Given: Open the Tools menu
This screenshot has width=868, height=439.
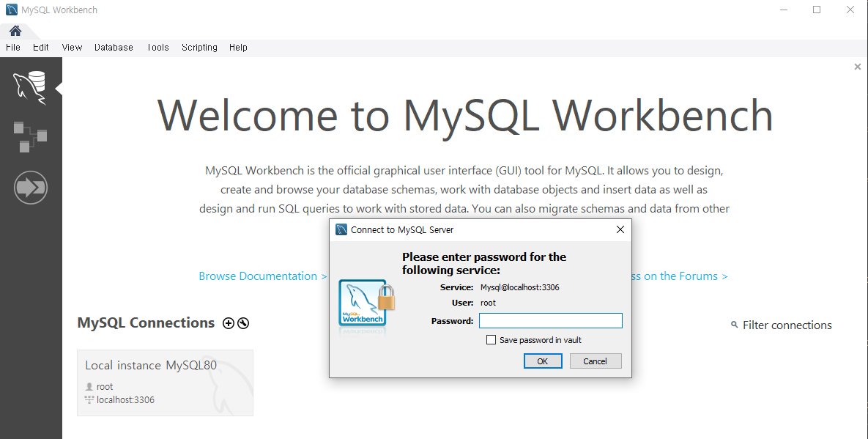Looking at the screenshot, I should tap(157, 48).
